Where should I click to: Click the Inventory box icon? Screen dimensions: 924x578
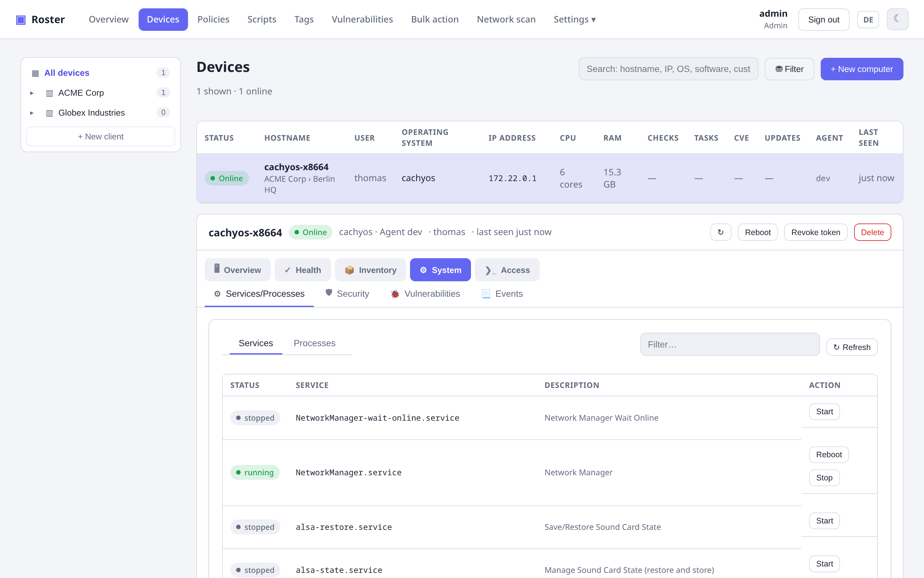point(349,270)
